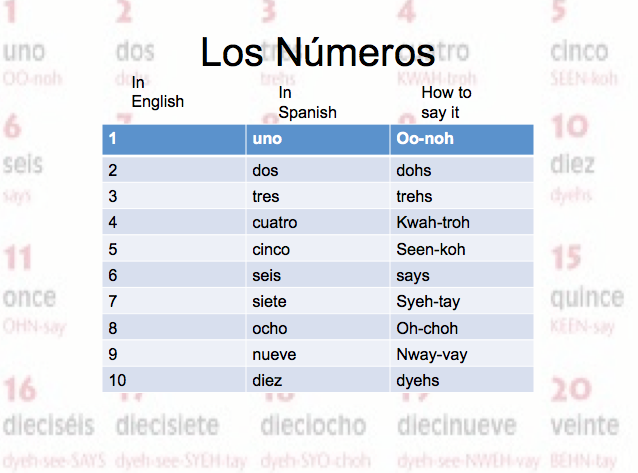Viewport: 638px width, 473px height.
Task: Select the "Oo-noh" pronunciation header cell
Action: point(425,139)
